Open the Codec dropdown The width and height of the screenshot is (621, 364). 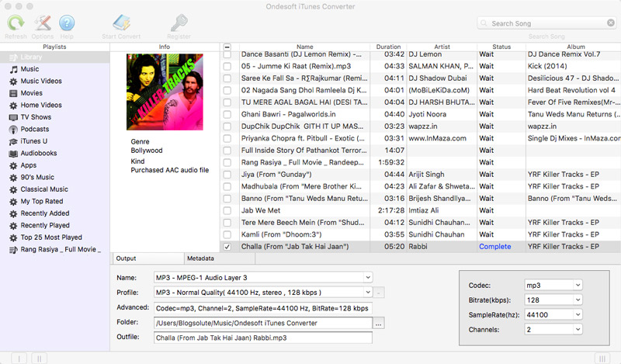coord(578,285)
